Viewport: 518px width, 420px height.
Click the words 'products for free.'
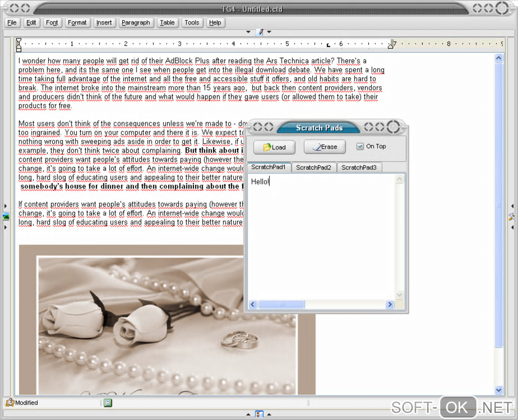click(45, 106)
